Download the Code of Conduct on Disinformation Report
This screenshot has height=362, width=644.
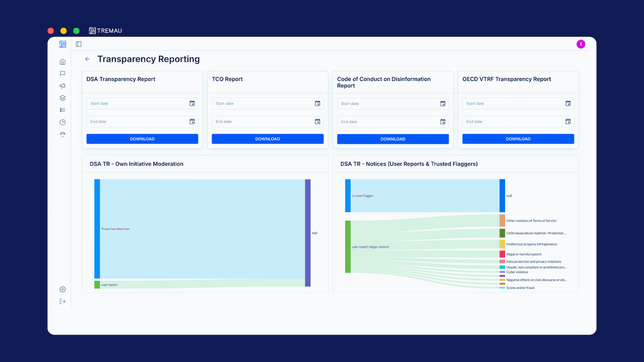point(393,139)
